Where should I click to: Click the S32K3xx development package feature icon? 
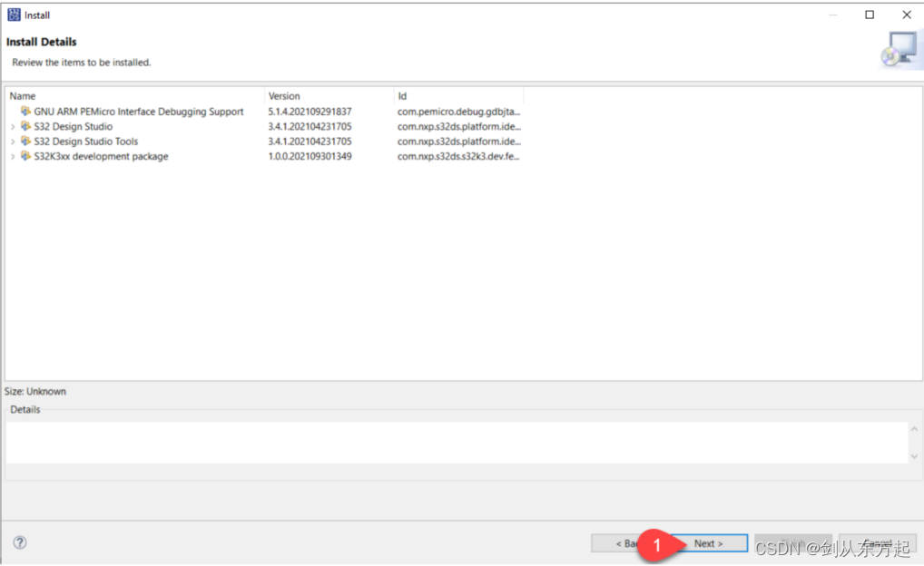click(x=26, y=156)
